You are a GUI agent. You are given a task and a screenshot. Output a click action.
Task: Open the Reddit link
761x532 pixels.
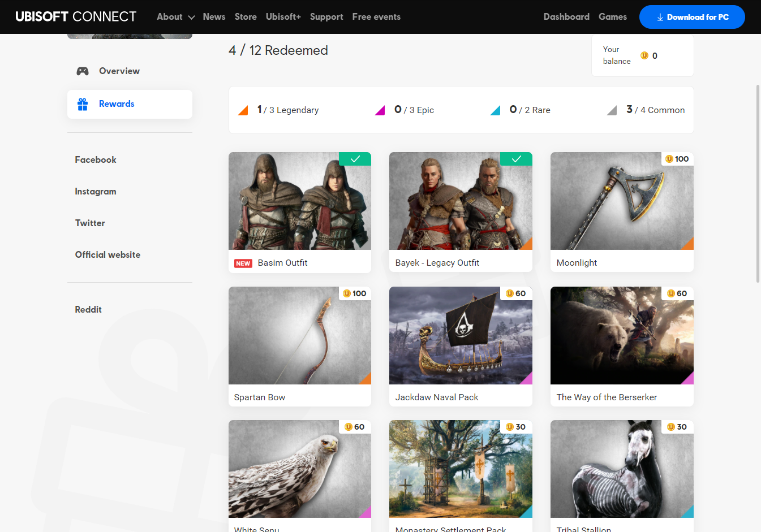coord(88,310)
